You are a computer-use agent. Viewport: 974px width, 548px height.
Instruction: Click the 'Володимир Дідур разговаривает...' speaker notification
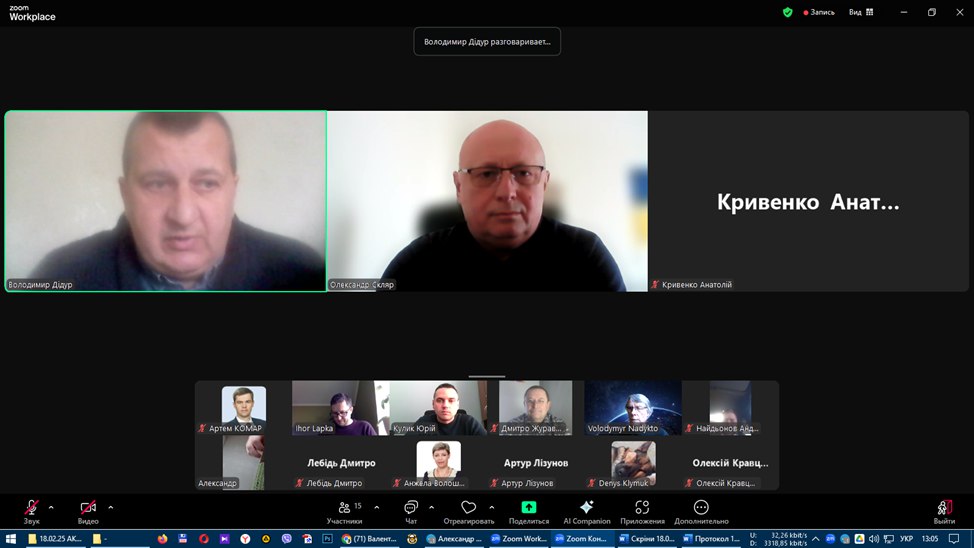(487, 42)
